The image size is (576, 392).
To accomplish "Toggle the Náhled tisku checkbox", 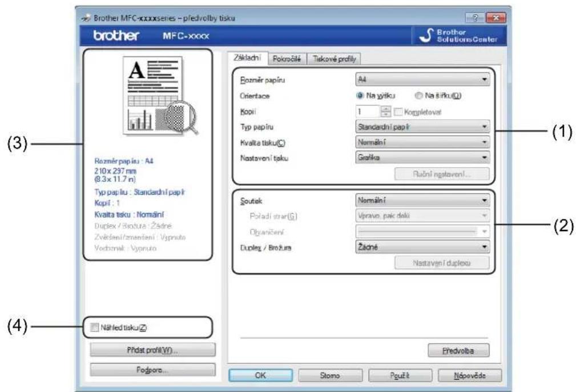I will [x=95, y=327].
